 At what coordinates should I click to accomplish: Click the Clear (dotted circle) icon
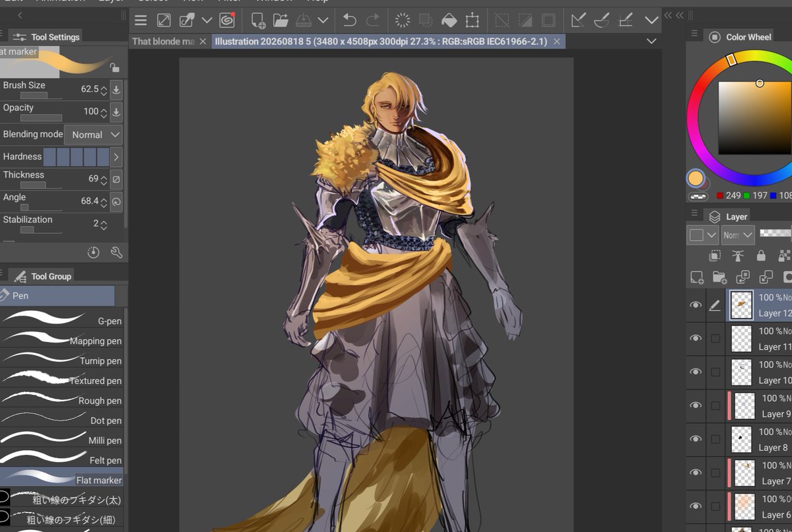click(x=403, y=20)
